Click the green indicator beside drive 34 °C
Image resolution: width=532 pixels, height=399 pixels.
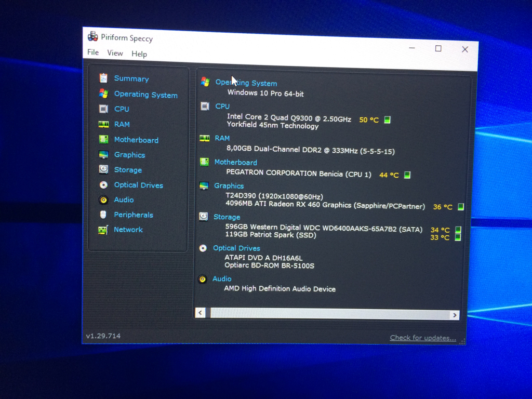coord(458,230)
